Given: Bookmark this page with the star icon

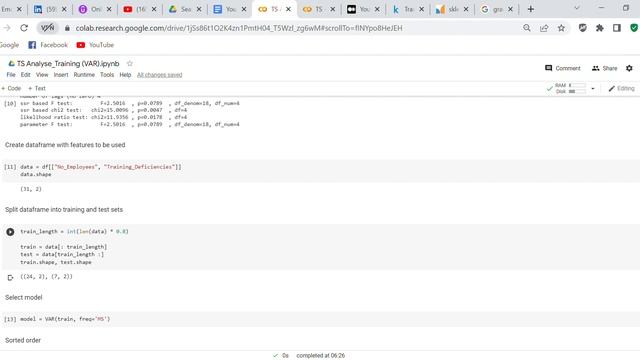Looking at the screenshot, I should [561, 28].
